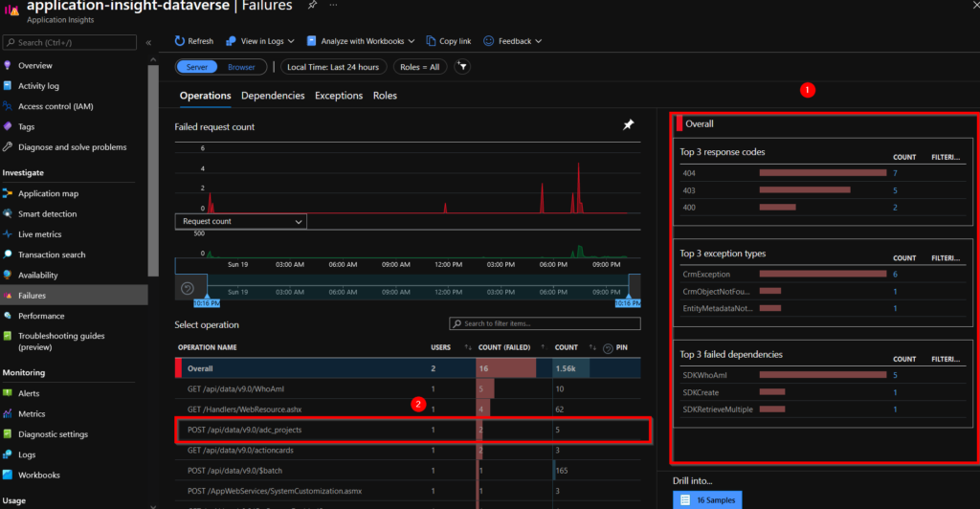Click the Copy link icon
980x509 pixels.
pos(431,40)
